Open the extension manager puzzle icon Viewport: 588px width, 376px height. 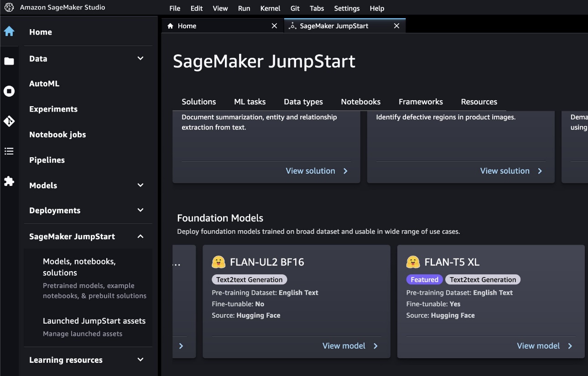pyautogui.click(x=9, y=181)
